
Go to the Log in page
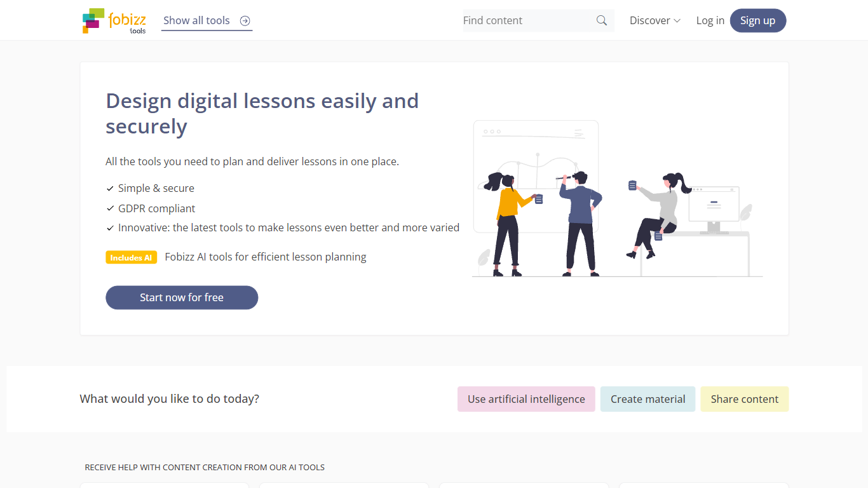click(x=710, y=20)
